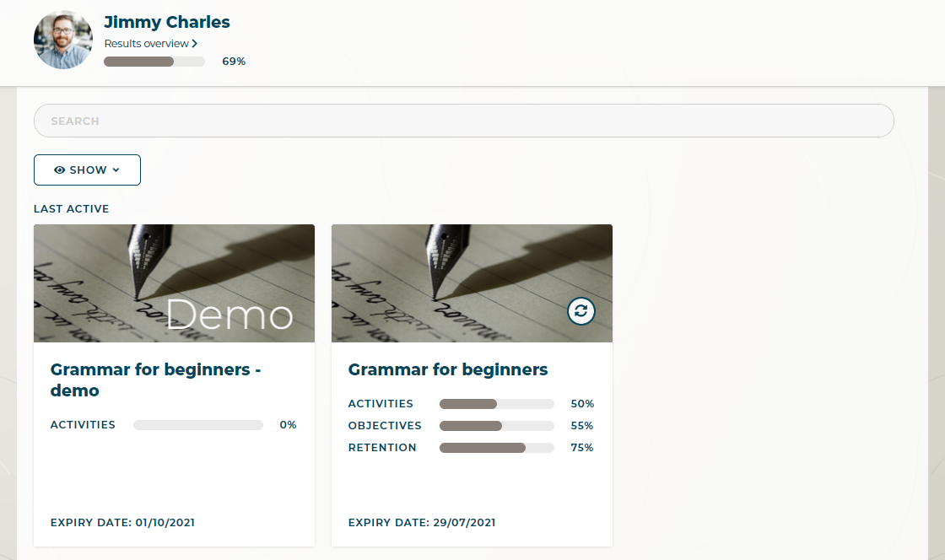Click the Jimmy Charles name heading
Image resolution: width=945 pixels, height=560 pixels.
[167, 22]
